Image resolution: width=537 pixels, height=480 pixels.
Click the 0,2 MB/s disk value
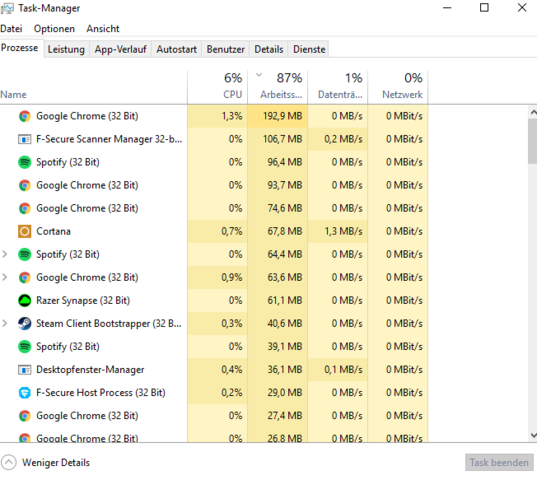344,139
